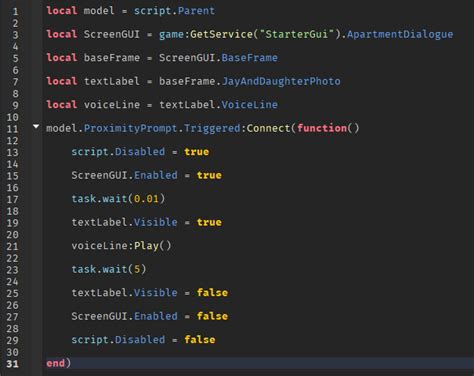Viewport: 474px width, 376px height.
Task: Click line number 31 in the gutter
Action: (x=12, y=364)
